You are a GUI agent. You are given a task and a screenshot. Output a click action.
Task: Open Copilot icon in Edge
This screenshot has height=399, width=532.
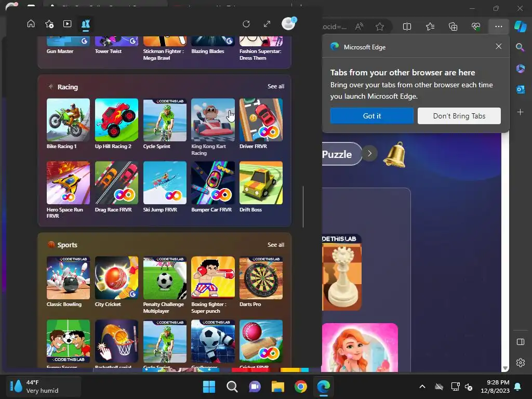coord(520,26)
